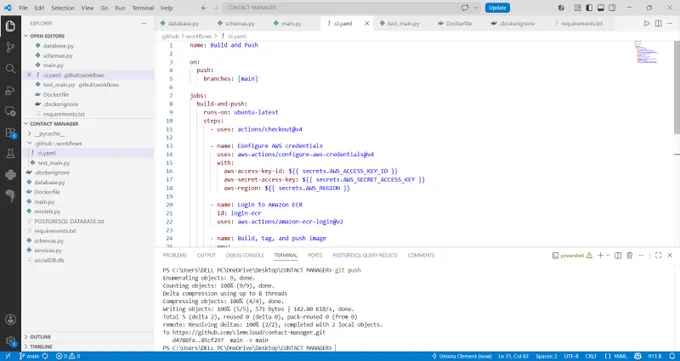The image size is (680, 361).
Task: Open POSTGRESQL DATABASE.txt in file tree
Action: click(69, 221)
